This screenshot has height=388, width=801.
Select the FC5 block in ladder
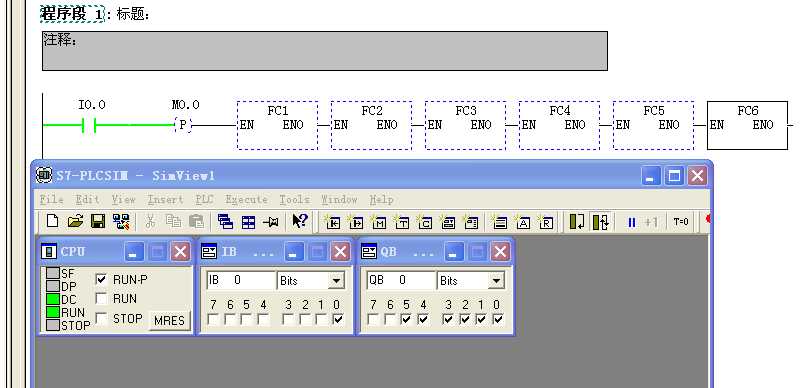click(x=653, y=126)
